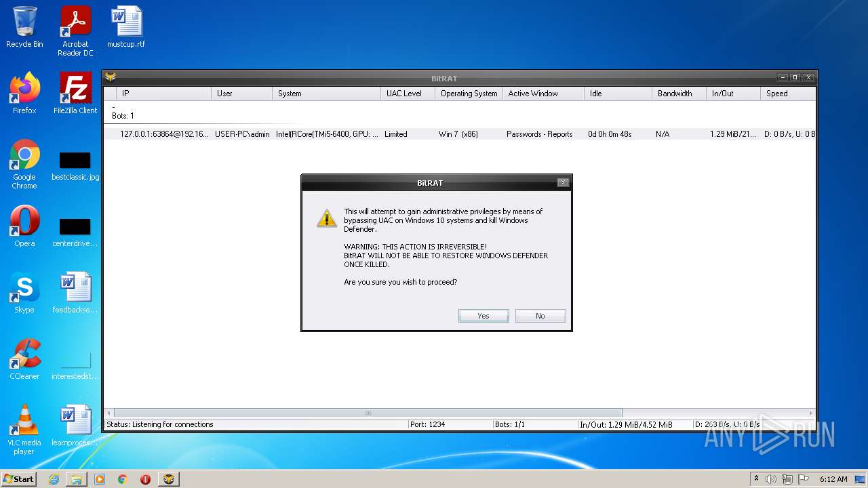Select the mustcup.rtf file icon

point(126,27)
